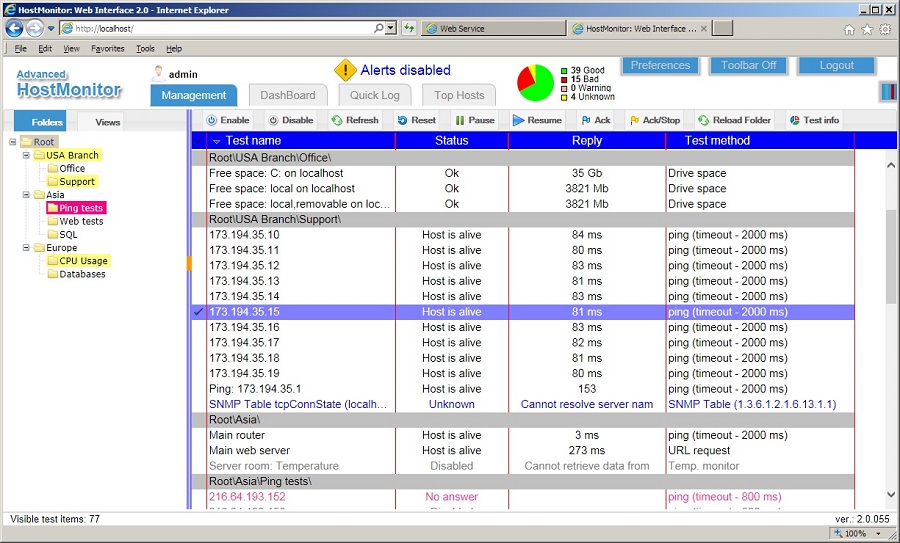This screenshot has height=543, width=900.
Task: Click the Alerts disabled warning icon
Action: (346, 70)
